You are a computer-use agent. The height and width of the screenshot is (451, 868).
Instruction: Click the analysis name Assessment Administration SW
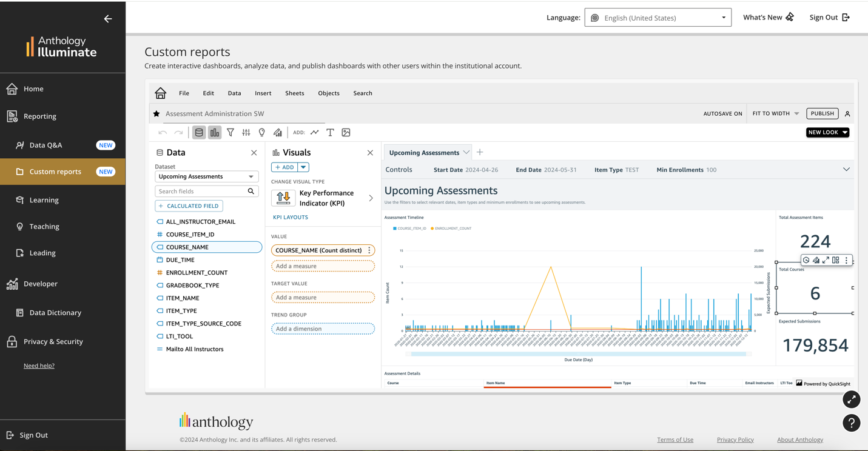point(215,113)
